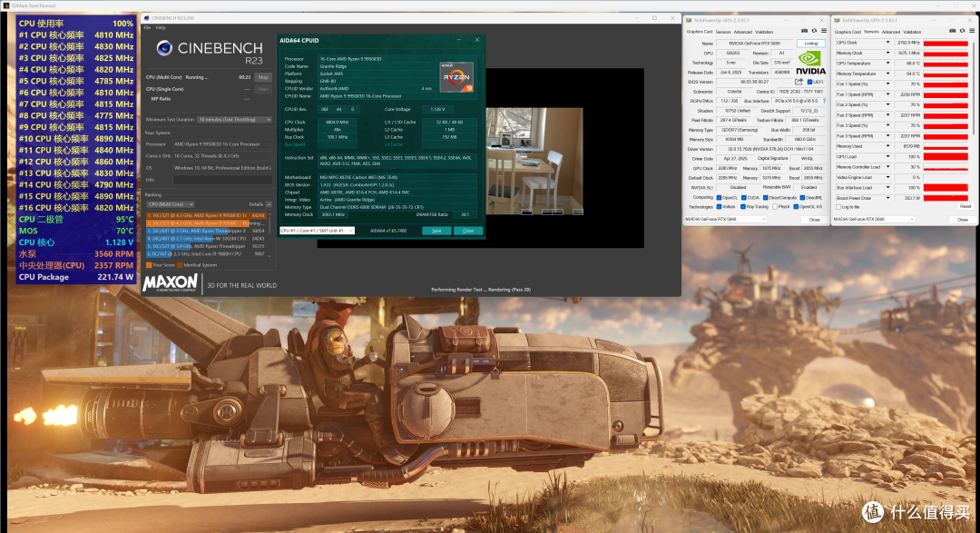Switch to Sensors tab in left GPU-Z window
This screenshot has width=980, height=533.
point(723,32)
